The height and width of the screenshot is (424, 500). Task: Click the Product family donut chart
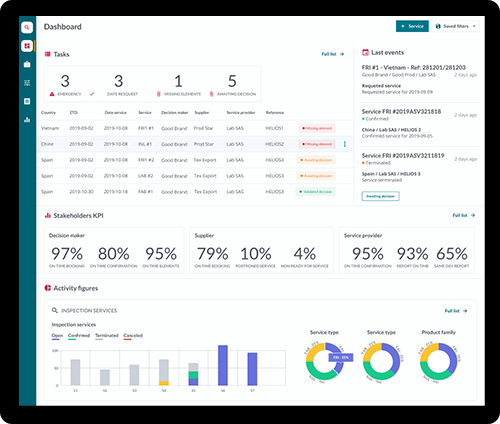(x=439, y=361)
